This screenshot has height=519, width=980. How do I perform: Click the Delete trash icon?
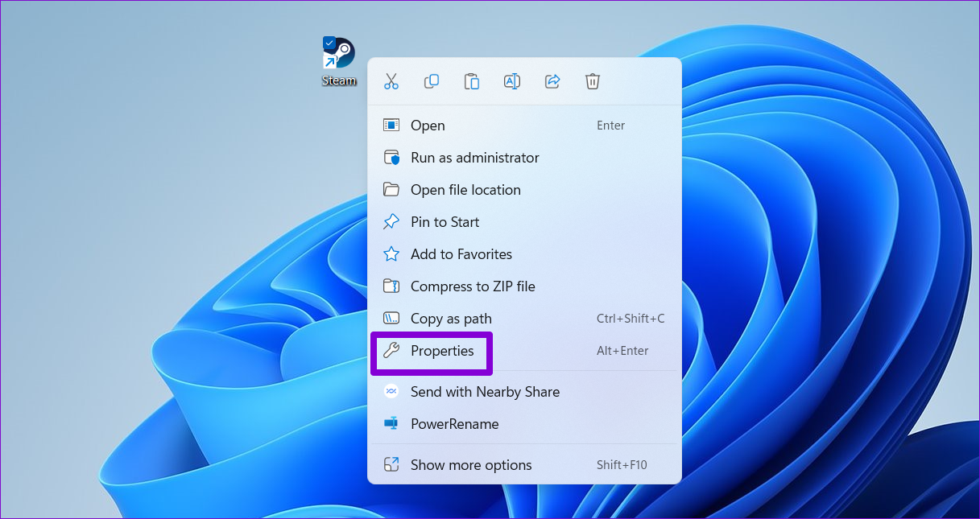coord(593,80)
